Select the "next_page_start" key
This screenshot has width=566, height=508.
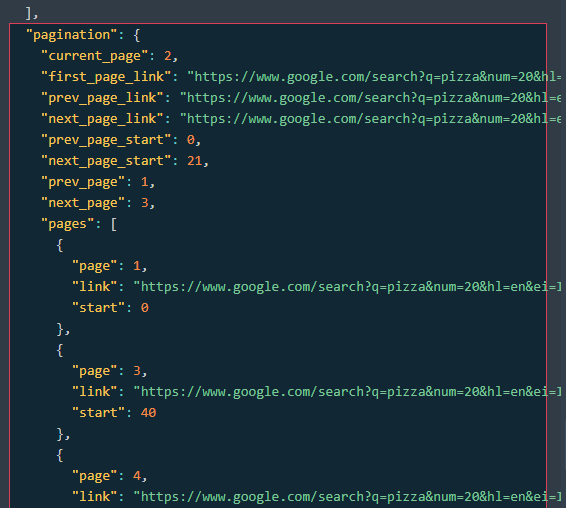coord(106,161)
